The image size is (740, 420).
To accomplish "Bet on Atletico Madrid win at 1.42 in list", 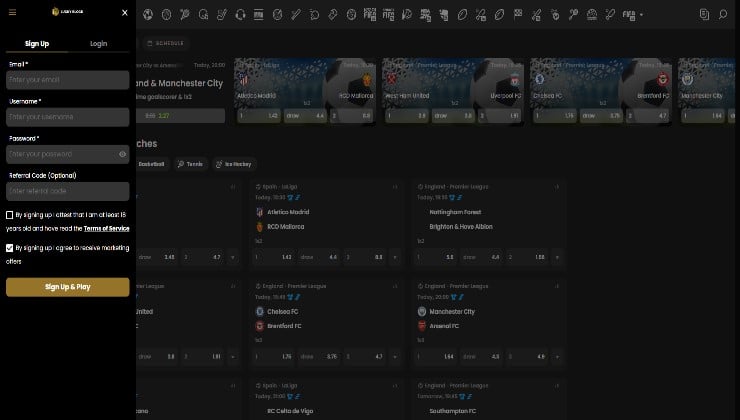I will 274,257.
